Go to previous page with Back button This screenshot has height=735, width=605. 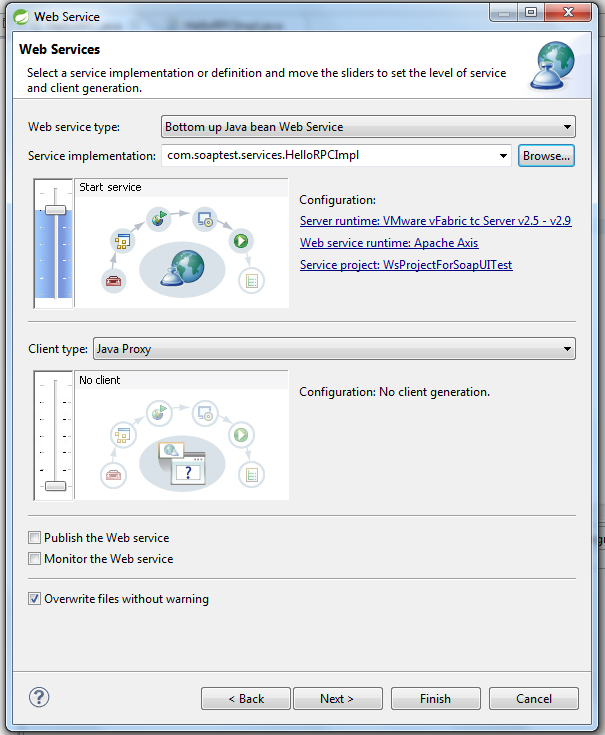coord(246,698)
